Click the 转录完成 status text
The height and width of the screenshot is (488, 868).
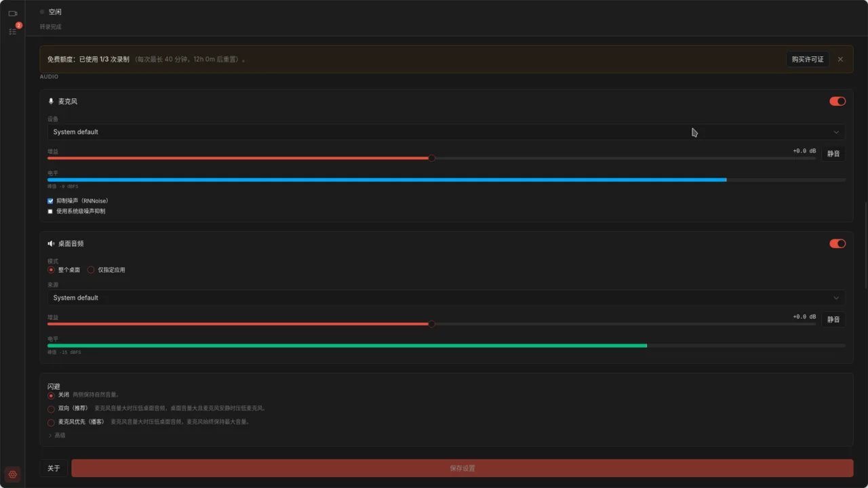point(50,27)
